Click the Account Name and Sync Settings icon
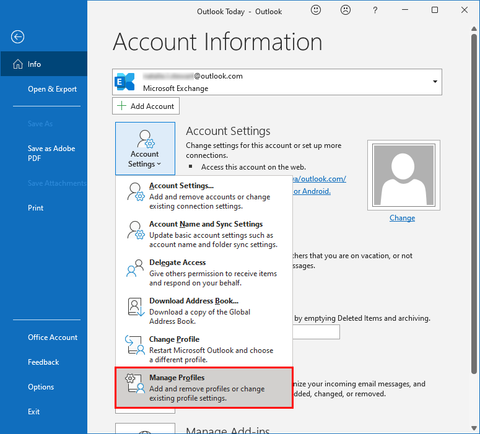 [x=136, y=230]
